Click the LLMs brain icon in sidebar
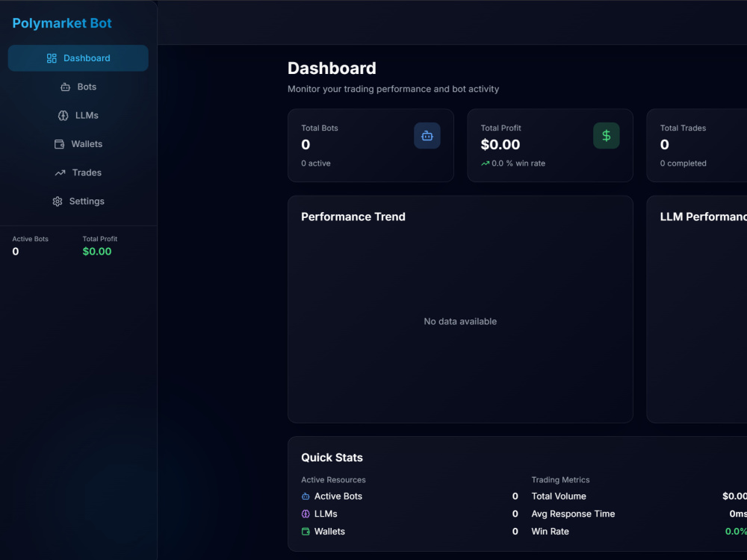The width and height of the screenshot is (747, 560). [x=63, y=116]
